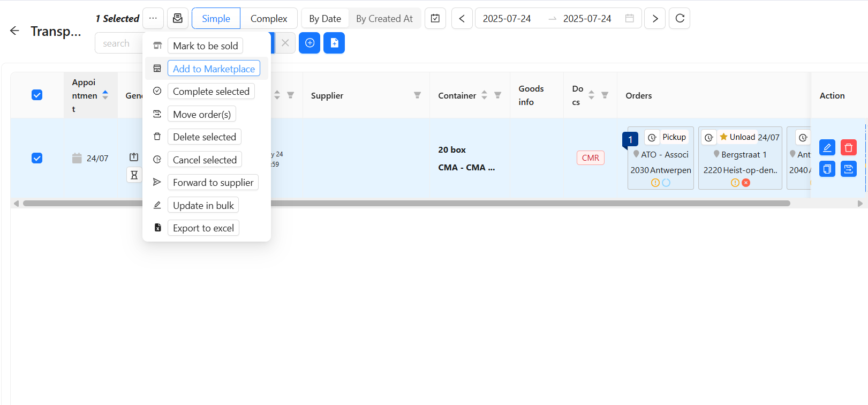Sort the Docs column
Image resolution: width=868 pixels, height=405 pixels.
(591, 95)
